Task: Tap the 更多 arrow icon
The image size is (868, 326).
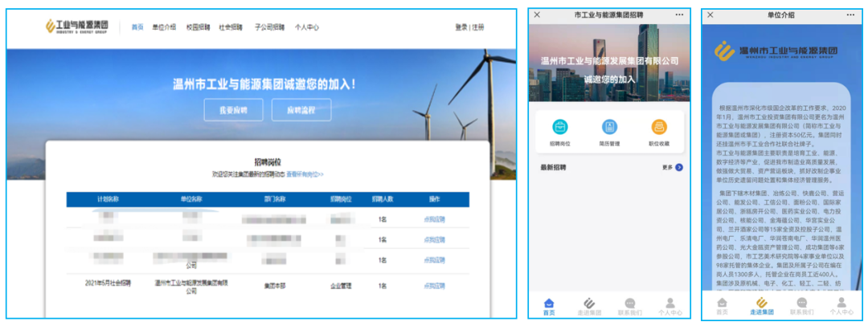Action: [678, 167]
